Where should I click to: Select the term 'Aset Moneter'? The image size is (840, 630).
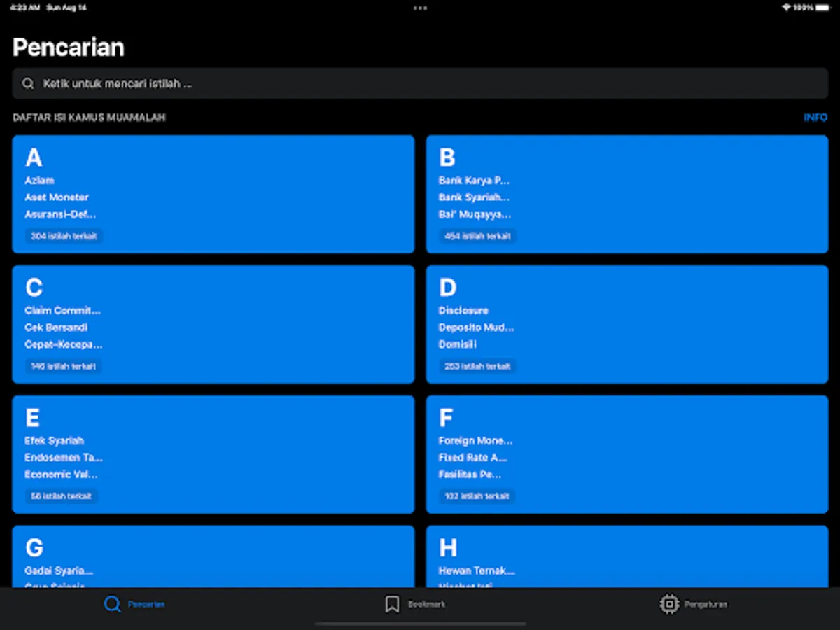coord(57,197)
